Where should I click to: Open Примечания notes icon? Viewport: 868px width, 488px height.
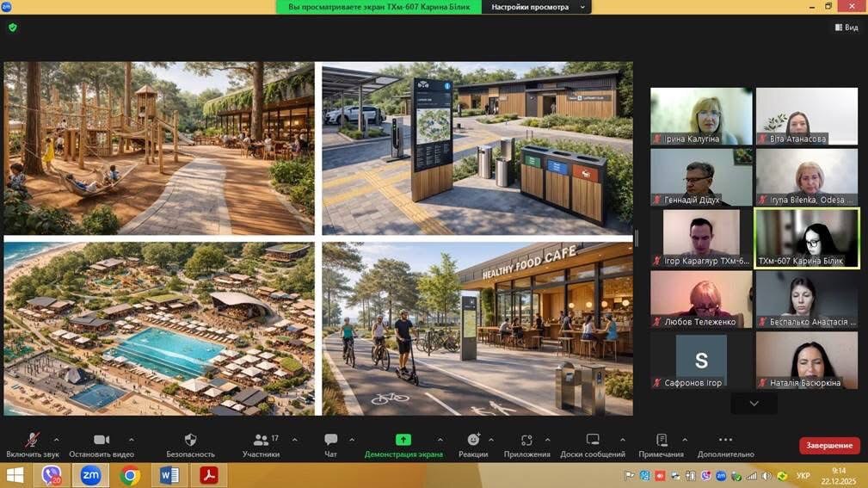tap(661, 441)
